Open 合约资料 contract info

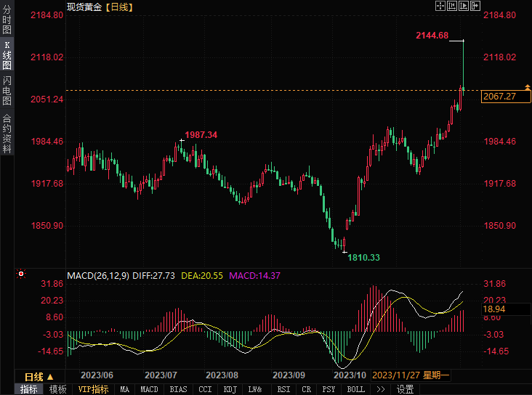[7, 134]
